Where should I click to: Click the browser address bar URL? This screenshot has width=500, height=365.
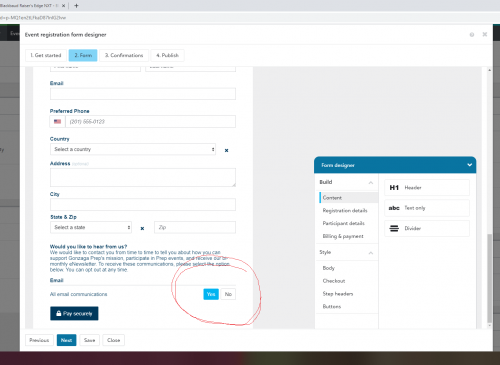[x=33, y=18]
